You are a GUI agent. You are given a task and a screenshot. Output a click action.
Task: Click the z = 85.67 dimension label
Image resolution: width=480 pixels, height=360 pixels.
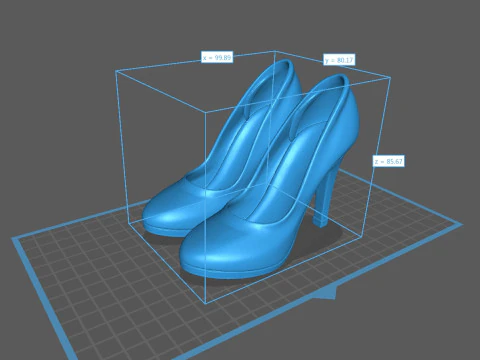point(388,161)
